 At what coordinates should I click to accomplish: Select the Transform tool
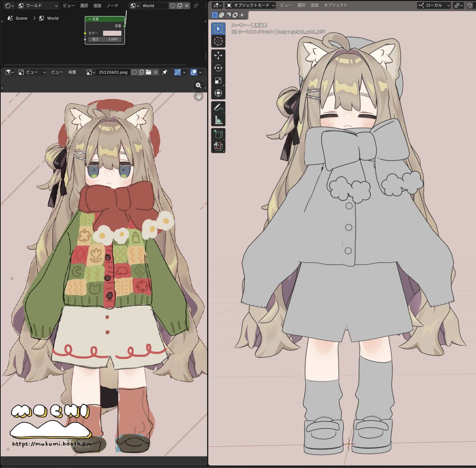[x=218, y=94]
